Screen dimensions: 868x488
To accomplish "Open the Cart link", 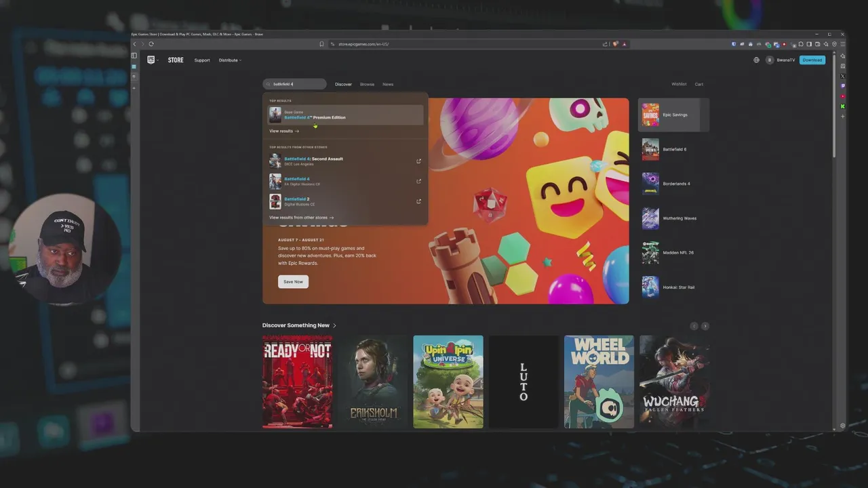I will [x=699, y=84].
